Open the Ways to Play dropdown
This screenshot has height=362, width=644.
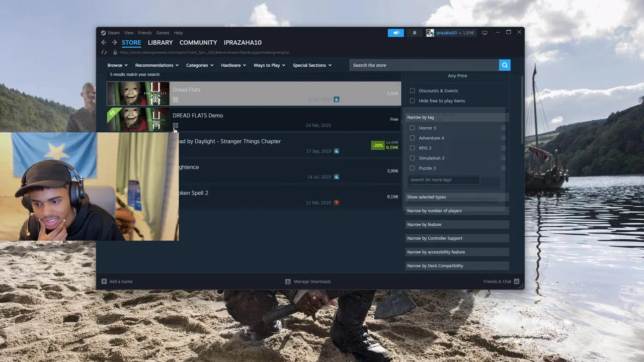[x=269, y=65]
